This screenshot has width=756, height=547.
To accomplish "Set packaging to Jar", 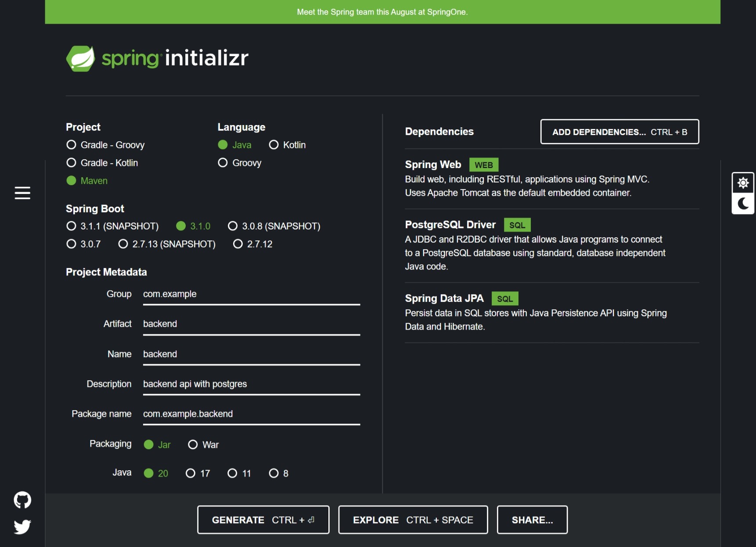I will click(157, 445).
